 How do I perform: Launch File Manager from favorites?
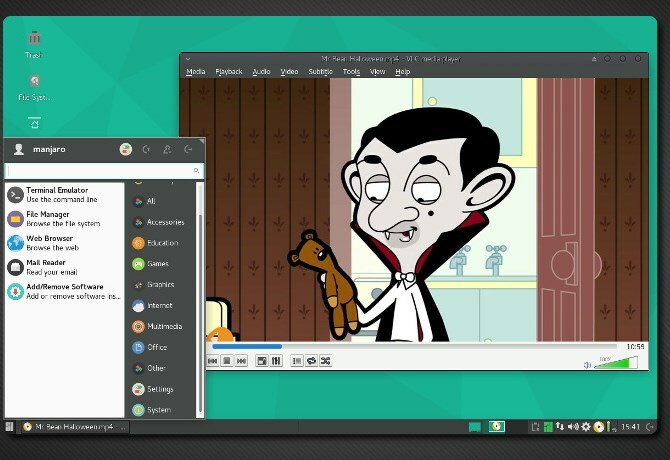click(65, 219)
